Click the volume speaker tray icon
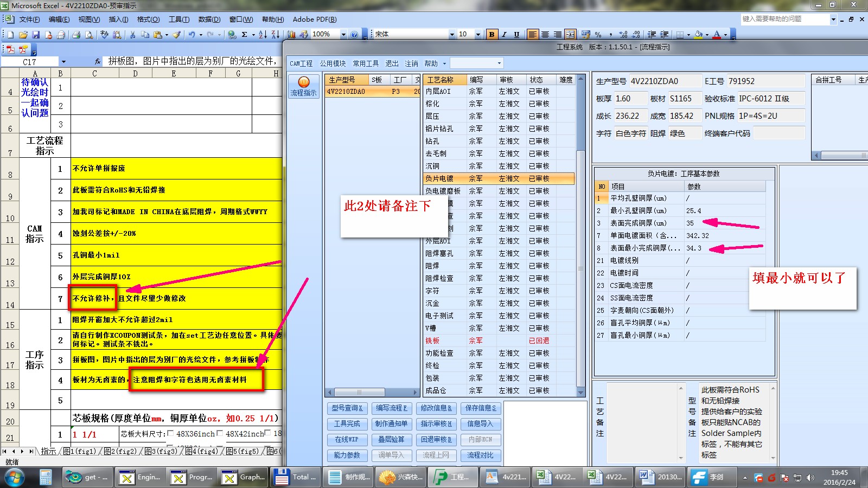This screenshot has width=868, height=488. (810, 478)
